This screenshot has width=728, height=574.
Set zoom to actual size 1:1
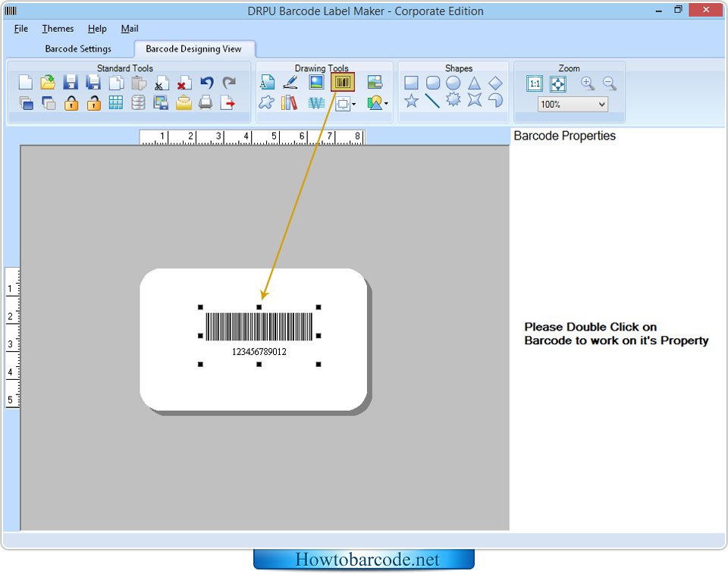click(535, 84)
